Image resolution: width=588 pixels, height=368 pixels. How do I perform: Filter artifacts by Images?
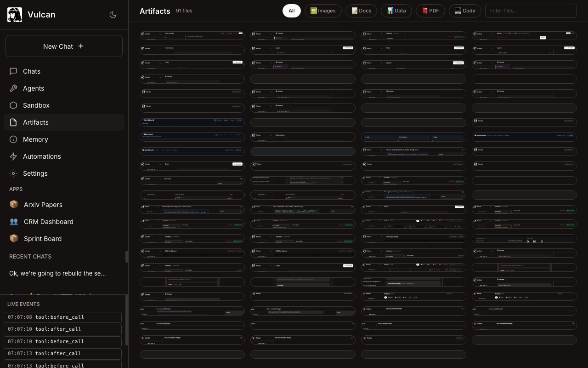point(323,11)
